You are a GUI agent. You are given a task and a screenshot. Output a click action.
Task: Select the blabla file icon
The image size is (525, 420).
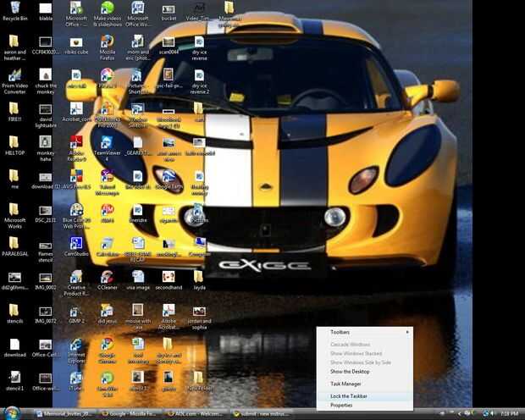pos(46,11)
